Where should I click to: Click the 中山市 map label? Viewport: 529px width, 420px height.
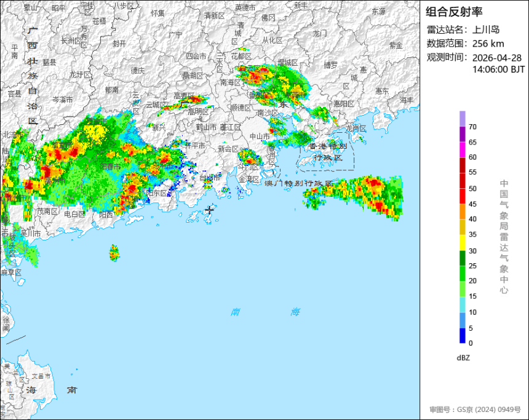click(260, 137)
